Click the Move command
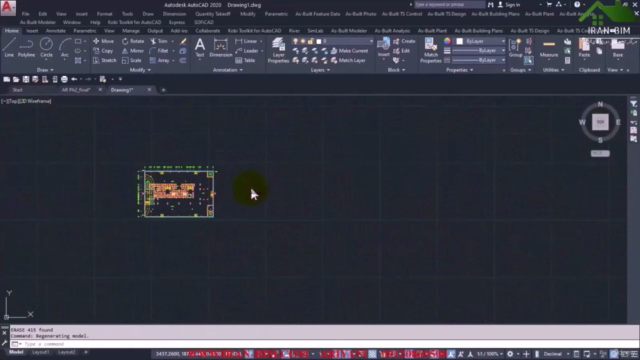This screenshot has height=360, width=640. (x=103, y=41)
